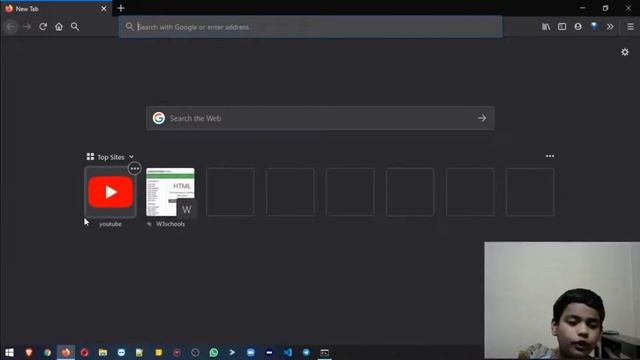Open the W3schools top site tile

pos(170,192)
